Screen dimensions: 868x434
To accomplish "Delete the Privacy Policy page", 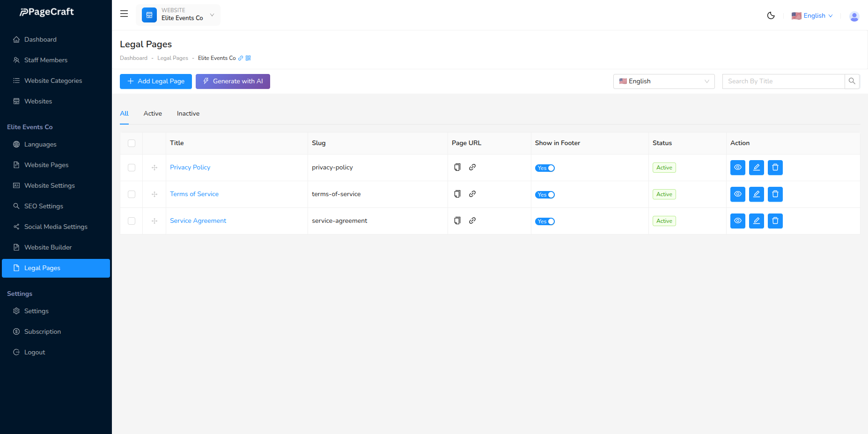I will click(x=775, y=167).
